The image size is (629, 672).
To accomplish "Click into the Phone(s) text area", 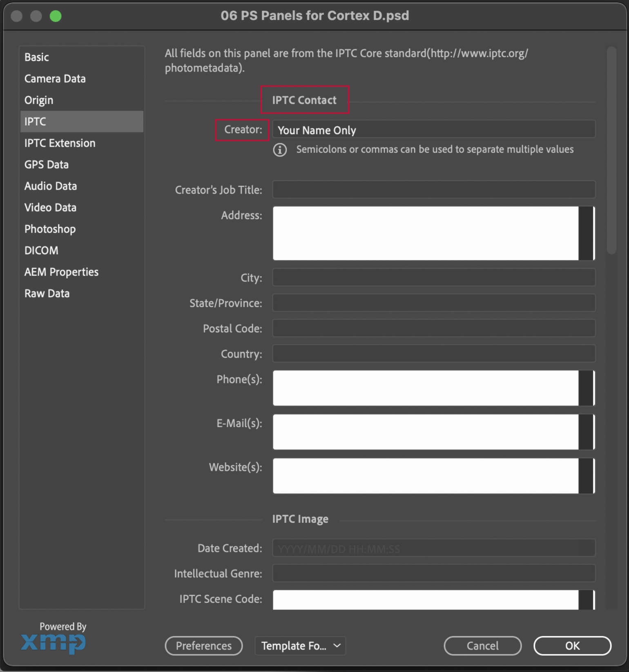I will (x=426, y=388).
